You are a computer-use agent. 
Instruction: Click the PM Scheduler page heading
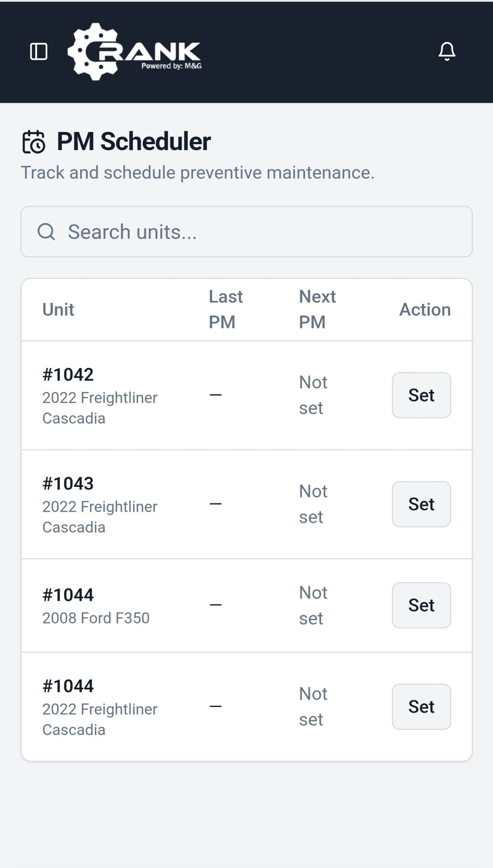(x=134, y=142)
